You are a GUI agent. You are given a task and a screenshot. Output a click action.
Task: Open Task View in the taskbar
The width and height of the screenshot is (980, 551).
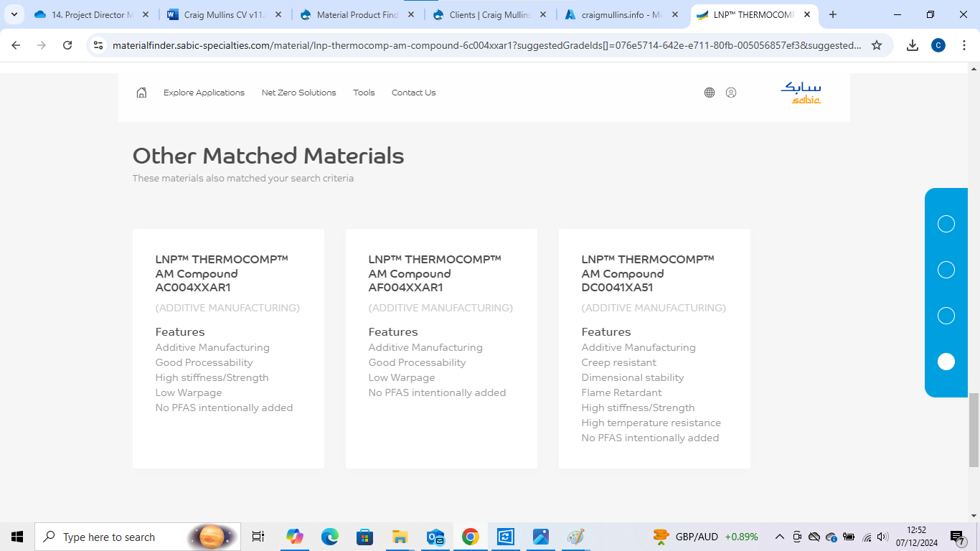[x=258, y=537]
